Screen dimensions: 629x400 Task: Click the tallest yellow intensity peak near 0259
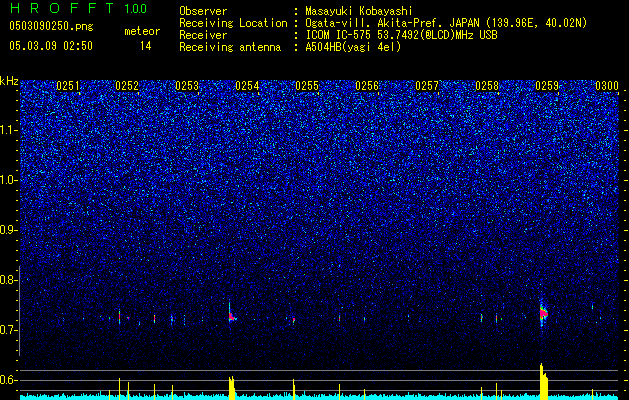point(543,382)
